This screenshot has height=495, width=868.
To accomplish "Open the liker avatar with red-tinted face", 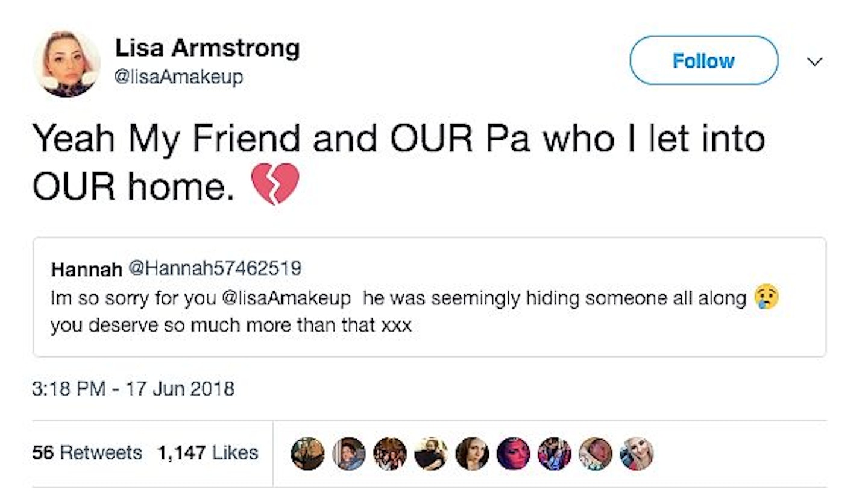I will [x=513, y=453].
